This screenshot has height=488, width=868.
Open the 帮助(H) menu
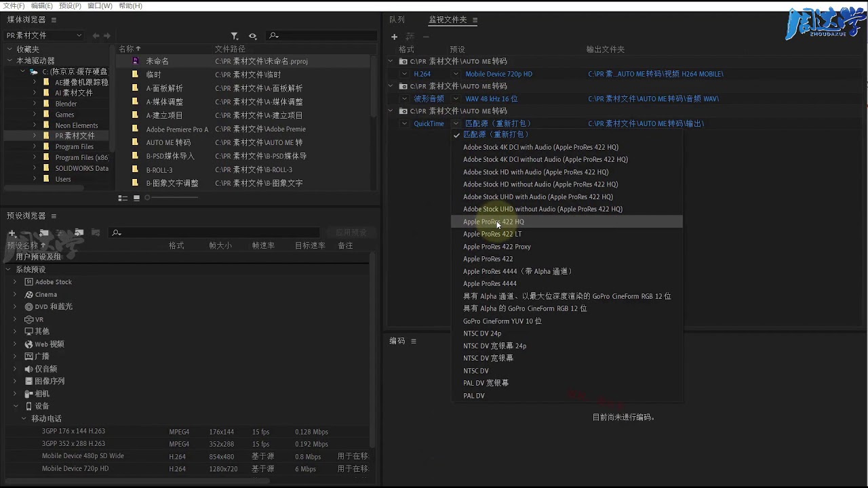130,5
